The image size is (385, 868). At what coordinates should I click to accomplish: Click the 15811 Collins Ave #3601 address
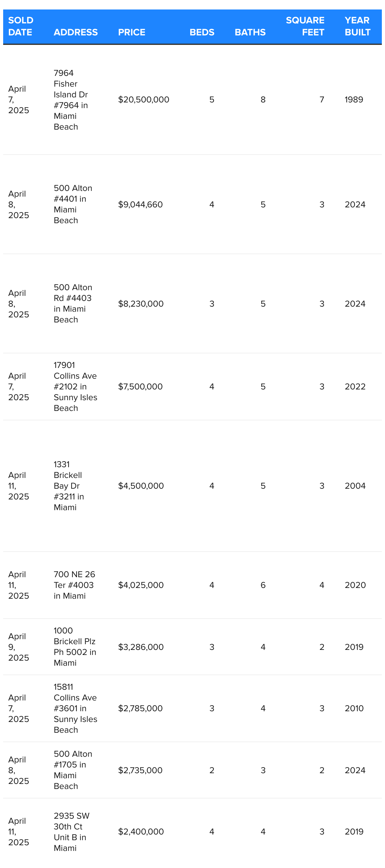click(x=75, y=708)
